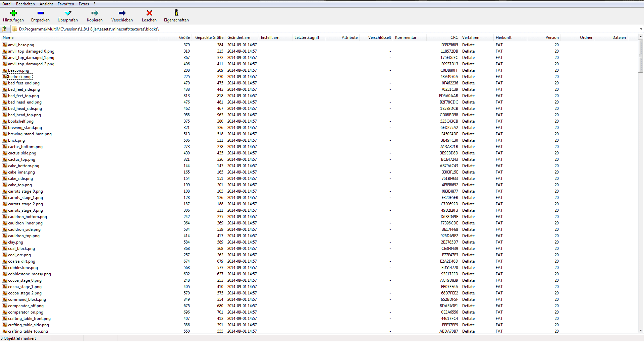Select the file comparator_off.png

(x=26, y=306)
